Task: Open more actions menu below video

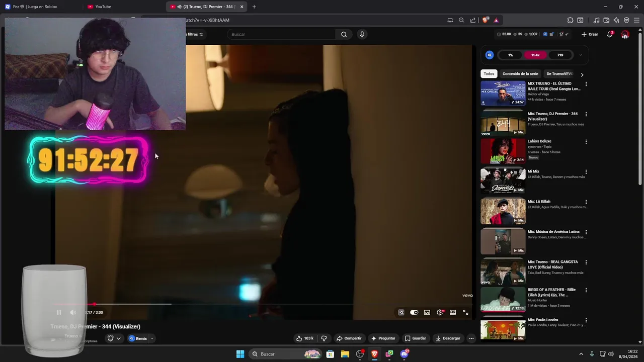Action: pos(471,338)
